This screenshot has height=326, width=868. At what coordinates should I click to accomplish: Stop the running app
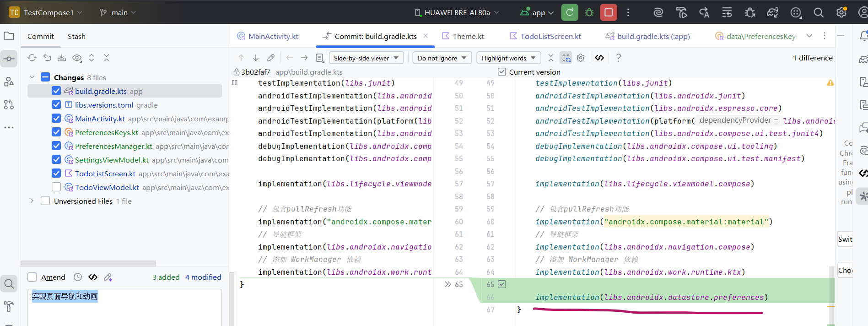(609, 12)
